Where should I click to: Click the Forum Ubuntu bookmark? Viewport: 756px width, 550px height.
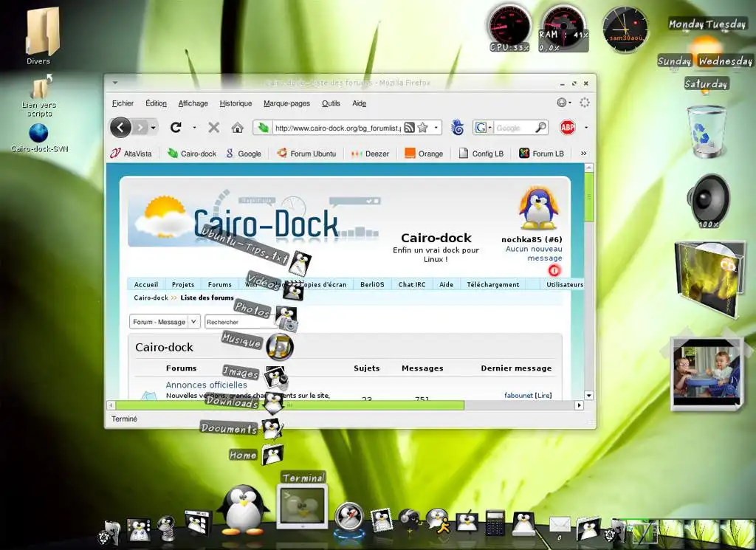tap(306, 154)
